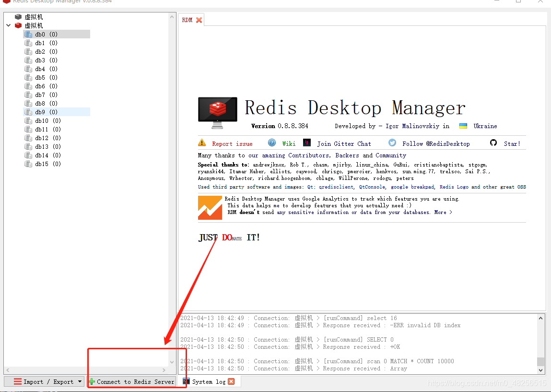This screenshot has width=551, height=392.
Task: Select the db0 database icon
Action: click(28, 34)
